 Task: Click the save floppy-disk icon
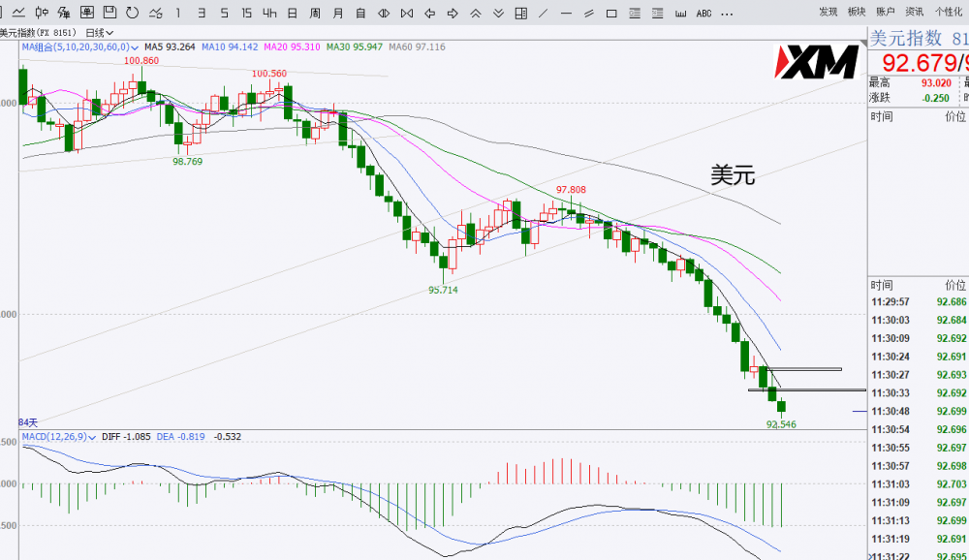point(110,13)
